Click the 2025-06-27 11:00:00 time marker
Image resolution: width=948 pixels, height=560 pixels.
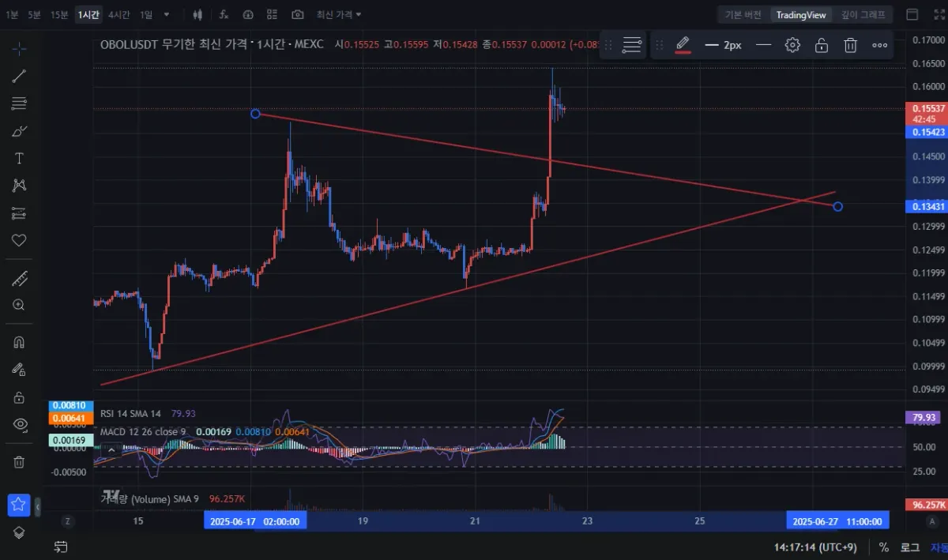tap(837, 521)
